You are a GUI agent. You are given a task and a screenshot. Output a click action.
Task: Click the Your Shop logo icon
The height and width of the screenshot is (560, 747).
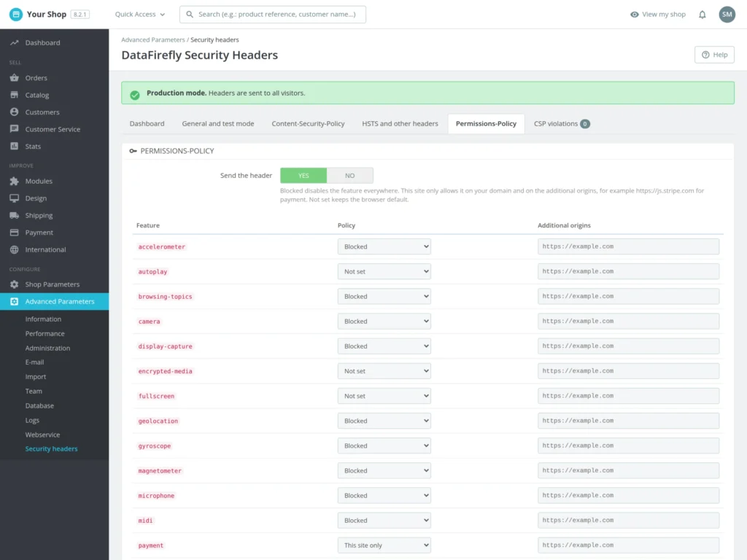coord(16,15)
